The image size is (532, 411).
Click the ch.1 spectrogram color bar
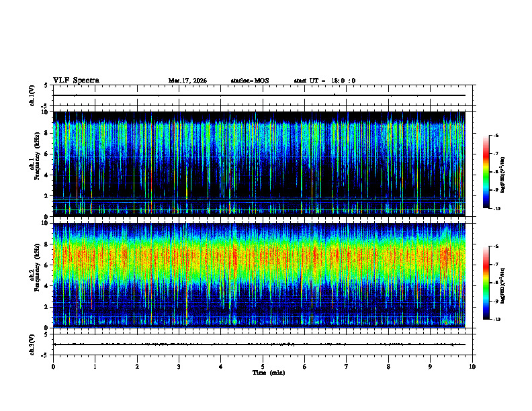click(x=486, y=172)
